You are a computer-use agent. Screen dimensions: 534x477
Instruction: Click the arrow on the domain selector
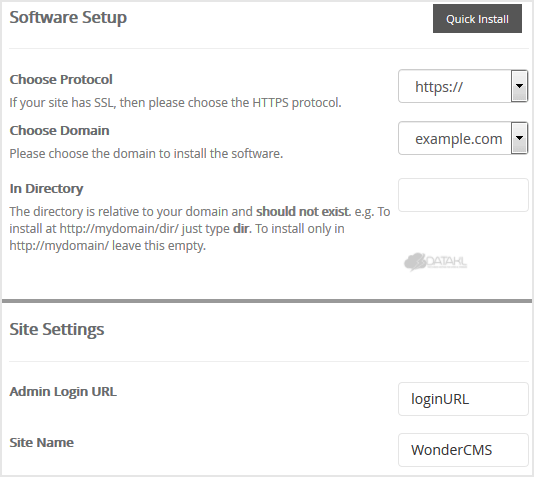(x=519, y=138)
